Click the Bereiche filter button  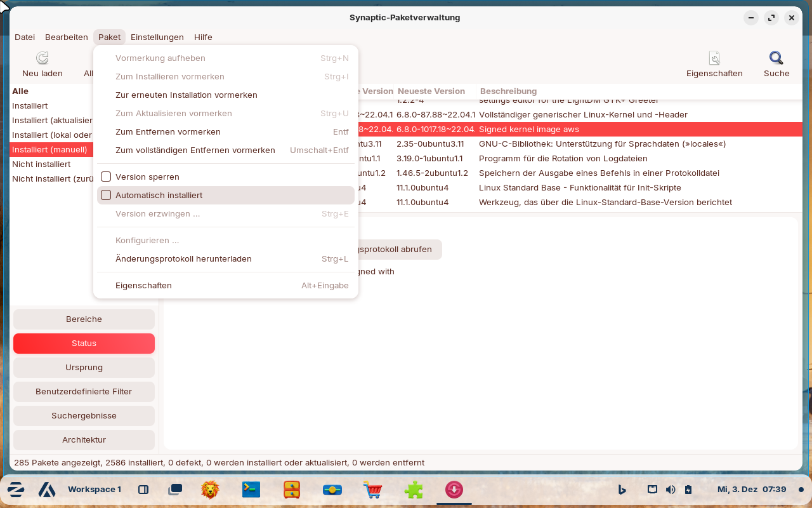tap(84, 319)
